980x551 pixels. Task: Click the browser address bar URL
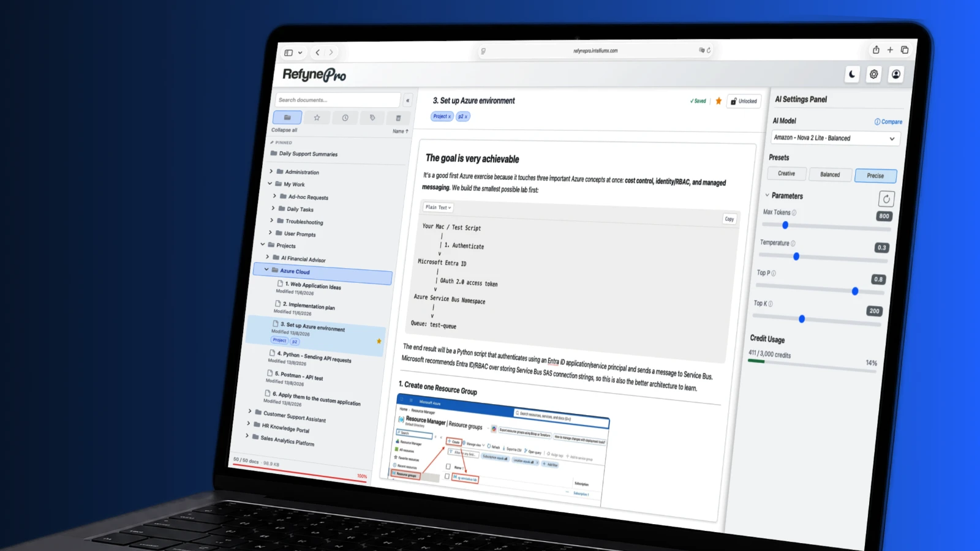click(x=595, y=51)
